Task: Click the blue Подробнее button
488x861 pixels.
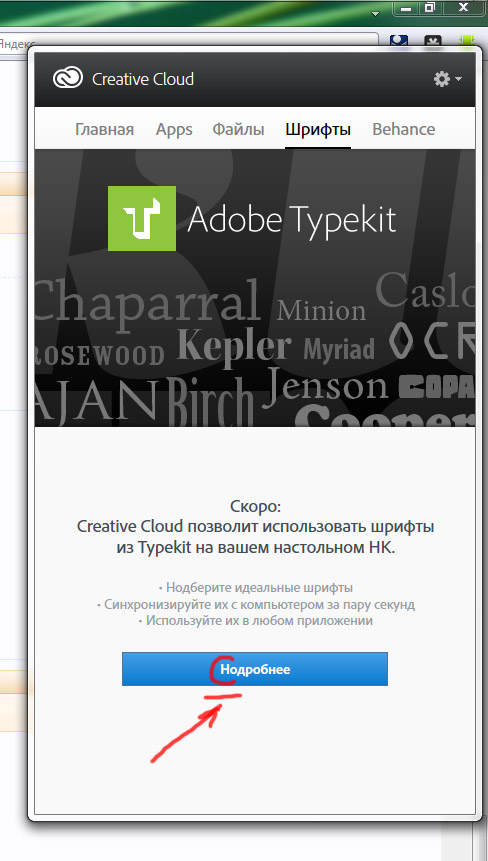Action: tap(255, 669)
